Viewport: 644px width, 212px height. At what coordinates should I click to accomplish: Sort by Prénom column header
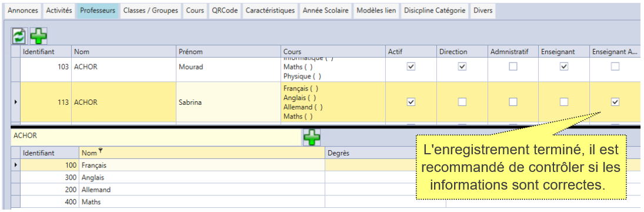[228, 52]
